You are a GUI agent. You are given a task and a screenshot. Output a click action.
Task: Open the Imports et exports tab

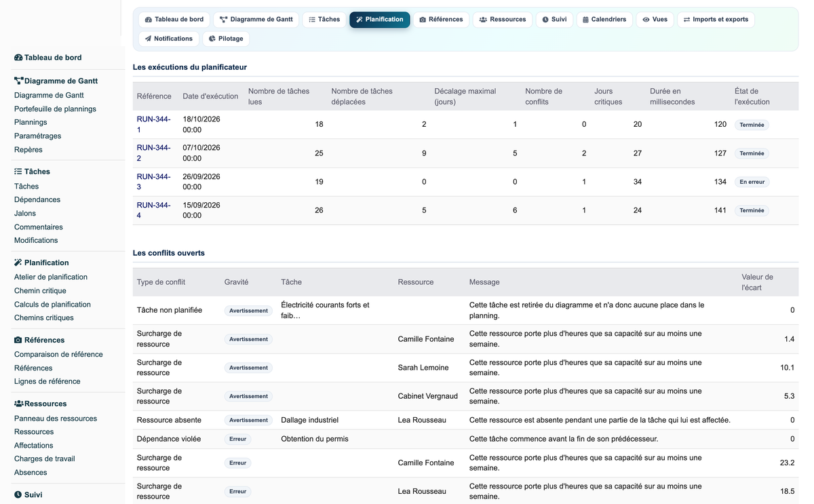pyautogui.click(x=716, y=20)
